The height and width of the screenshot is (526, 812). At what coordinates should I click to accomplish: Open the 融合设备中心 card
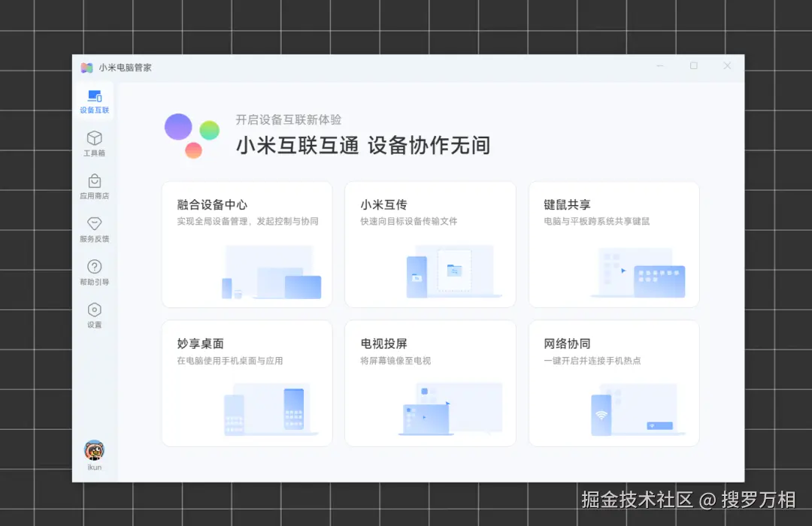(247, 243)
